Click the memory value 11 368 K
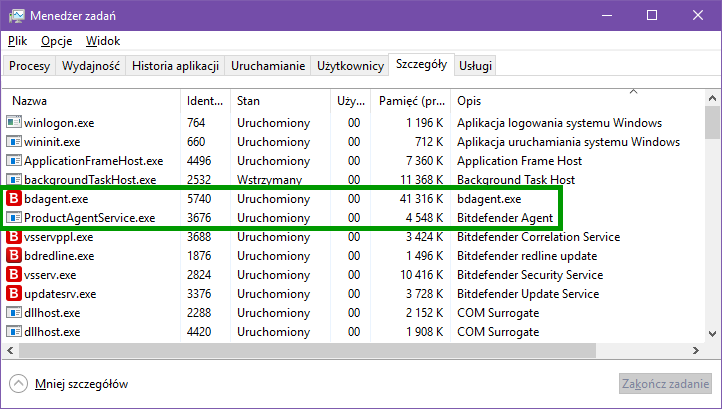 (x=421, y=180)
